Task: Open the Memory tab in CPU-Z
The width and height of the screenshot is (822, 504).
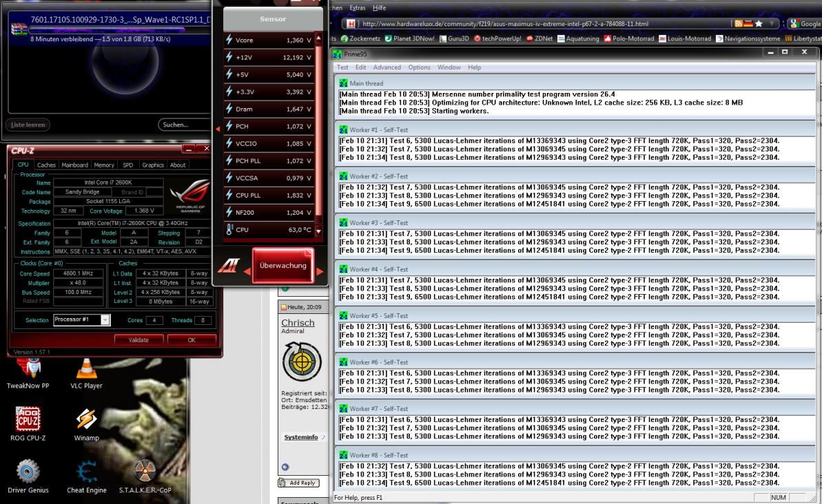Action: (104, 165)
